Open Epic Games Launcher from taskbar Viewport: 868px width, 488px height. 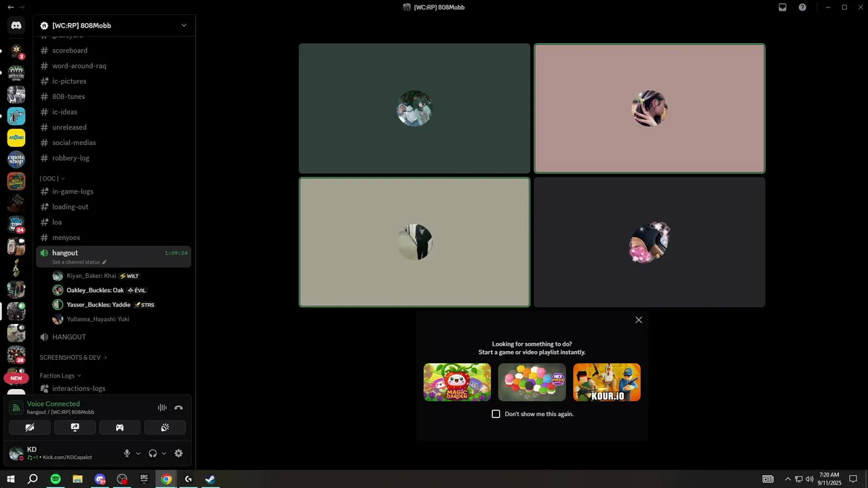pos(144,479)
